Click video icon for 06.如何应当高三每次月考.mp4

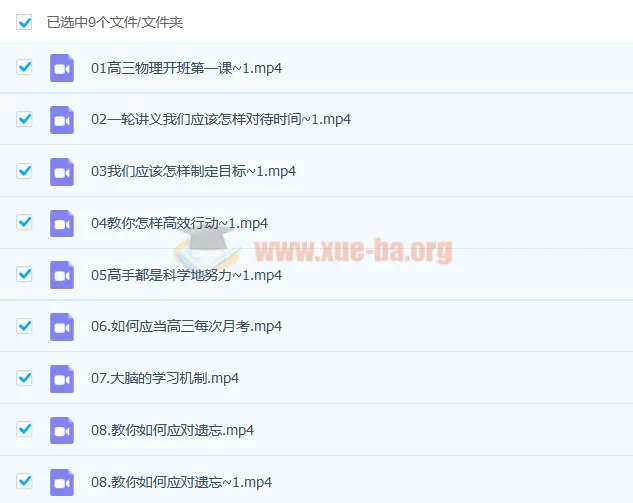62,327
